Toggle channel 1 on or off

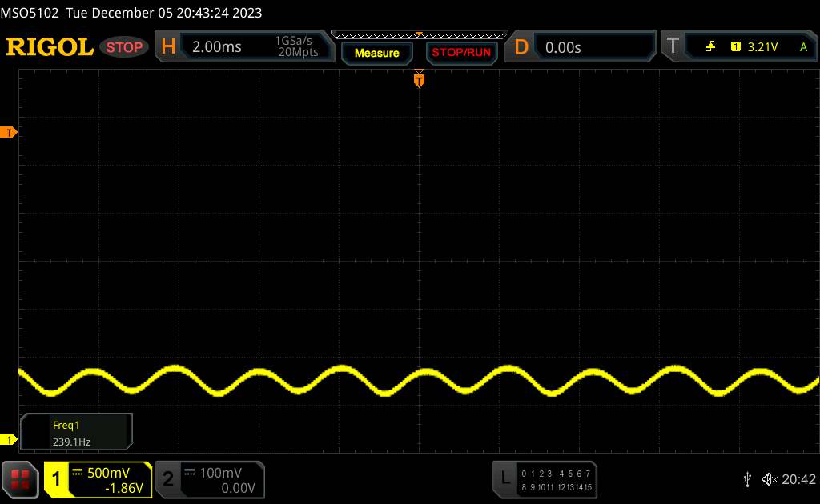[x=58, y=479]
